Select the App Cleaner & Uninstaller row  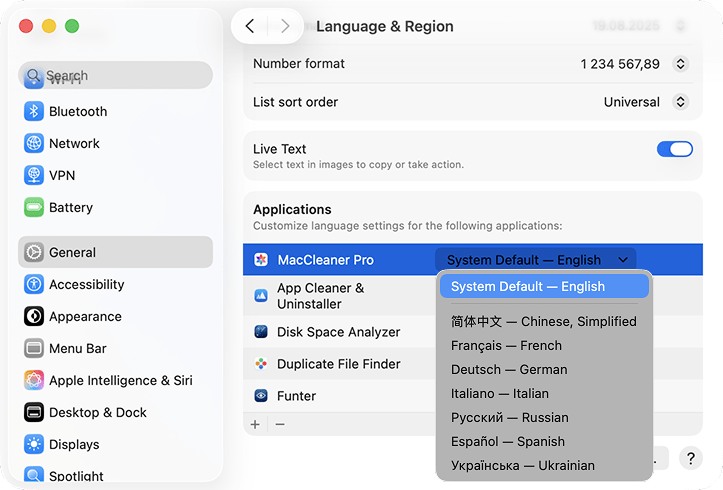click(339, 295)
